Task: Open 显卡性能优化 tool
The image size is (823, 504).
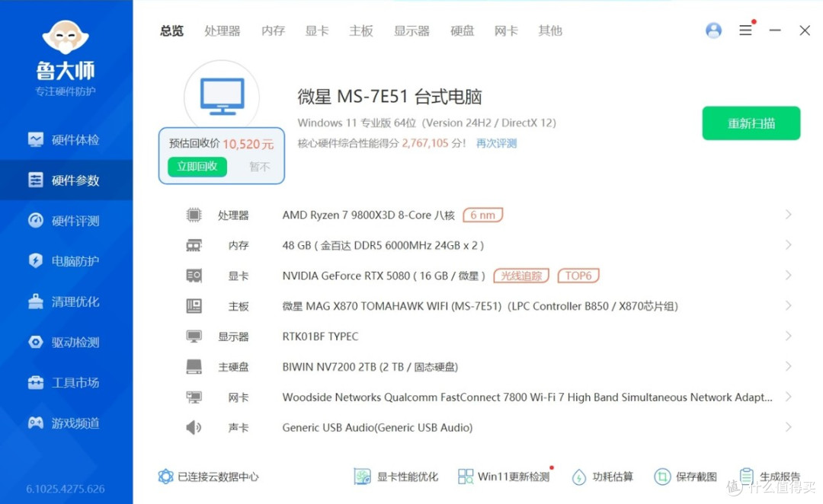Action: click(395, 476)
